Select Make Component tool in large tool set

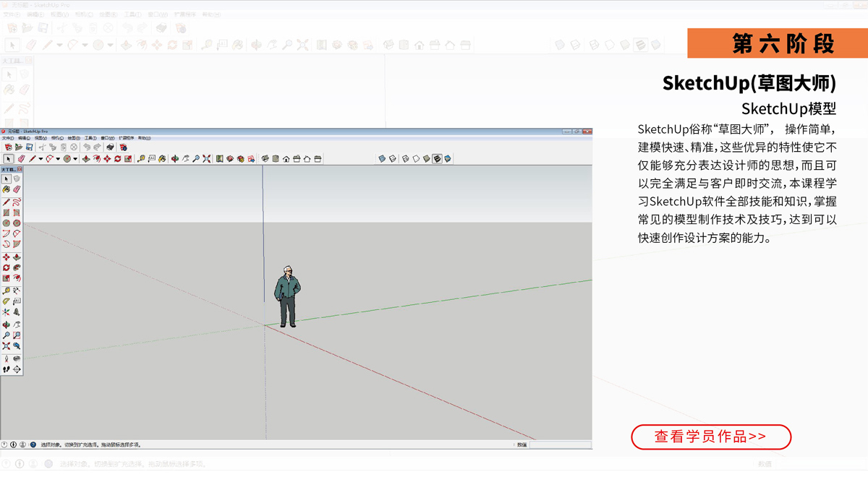pos(17,179)
